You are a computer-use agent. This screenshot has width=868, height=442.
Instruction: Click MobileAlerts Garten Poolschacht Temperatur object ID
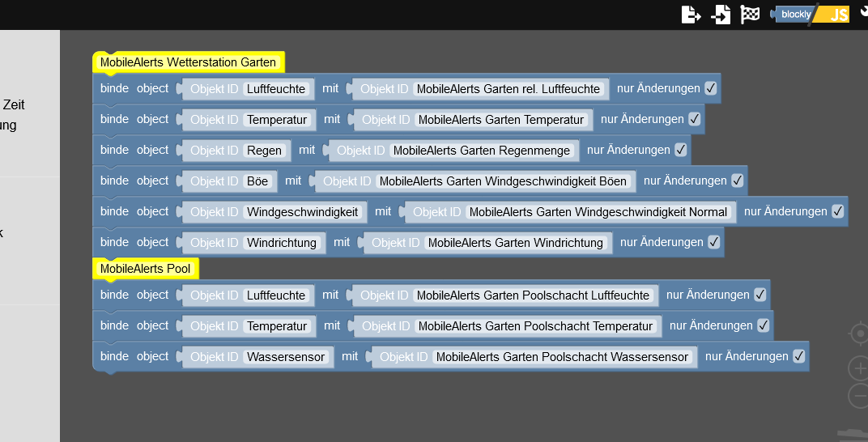coord(535,326)
